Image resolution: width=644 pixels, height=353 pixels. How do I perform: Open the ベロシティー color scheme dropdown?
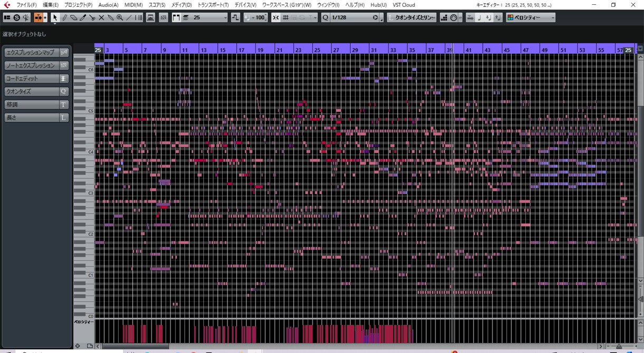531,17
